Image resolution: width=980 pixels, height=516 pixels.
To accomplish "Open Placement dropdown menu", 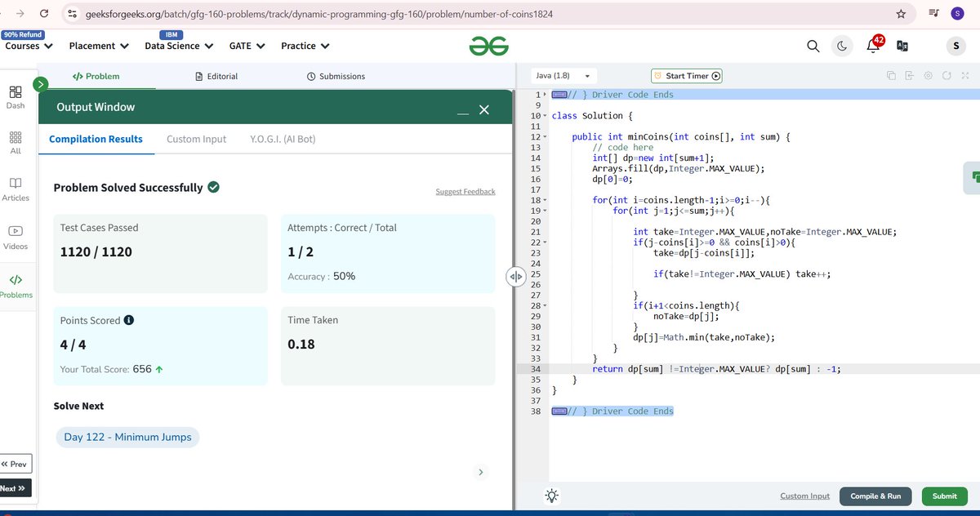I will tap(99, 46).
